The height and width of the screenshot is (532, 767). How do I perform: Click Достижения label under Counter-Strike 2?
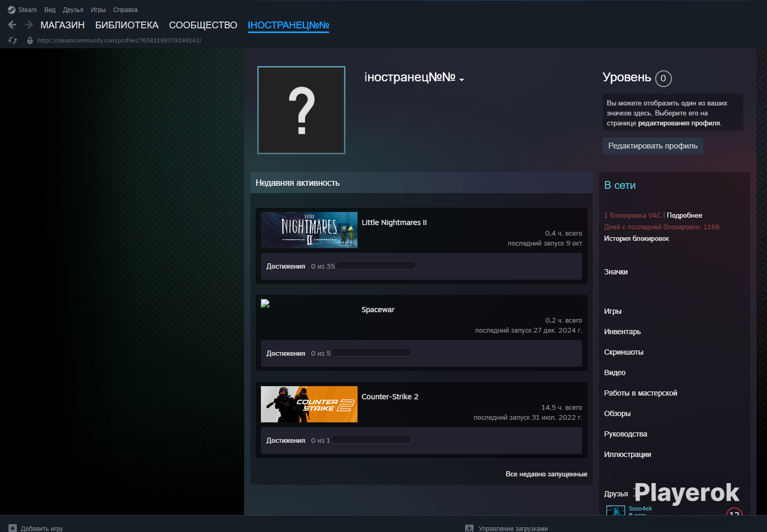(x=286, y=441)
